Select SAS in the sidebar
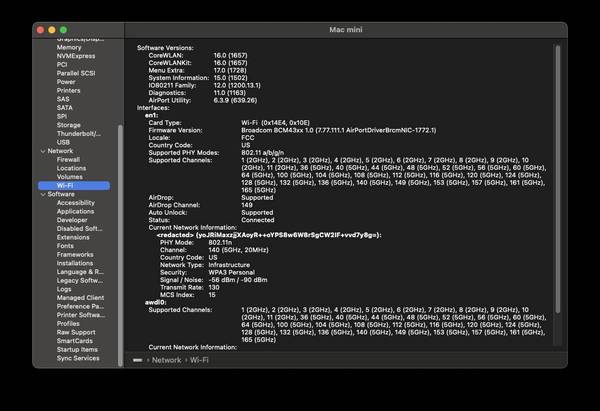Viewport: 600px width, 411px height. pyautogui.click(x=63, y=99)
